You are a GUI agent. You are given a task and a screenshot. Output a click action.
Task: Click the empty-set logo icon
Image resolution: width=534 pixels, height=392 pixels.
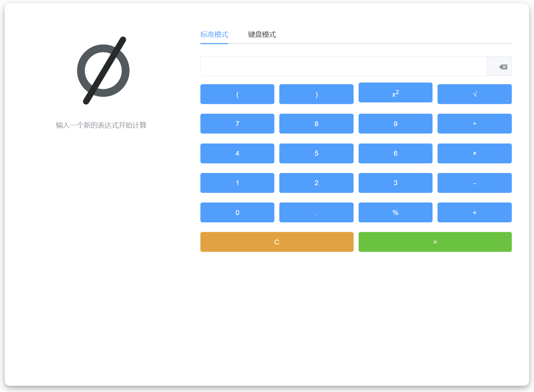103,71
